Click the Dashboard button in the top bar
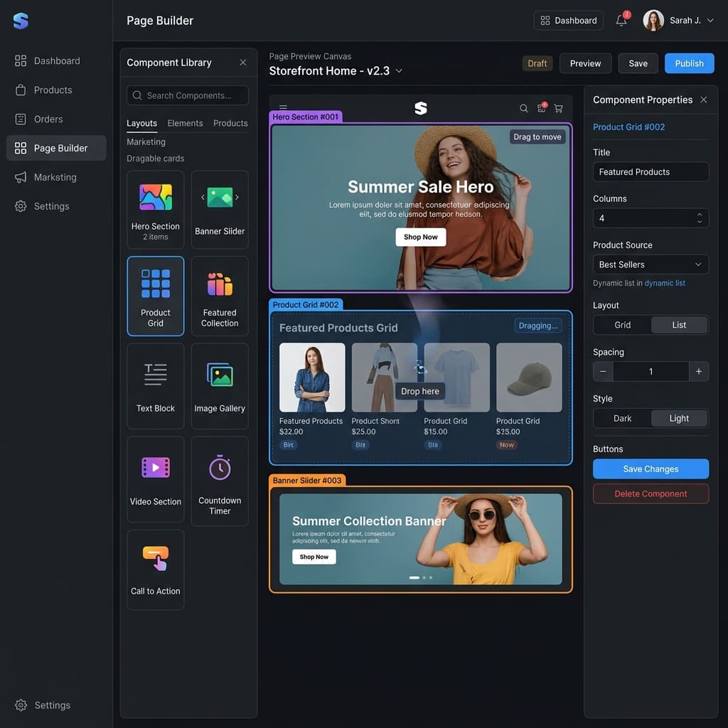 [568, 21]
